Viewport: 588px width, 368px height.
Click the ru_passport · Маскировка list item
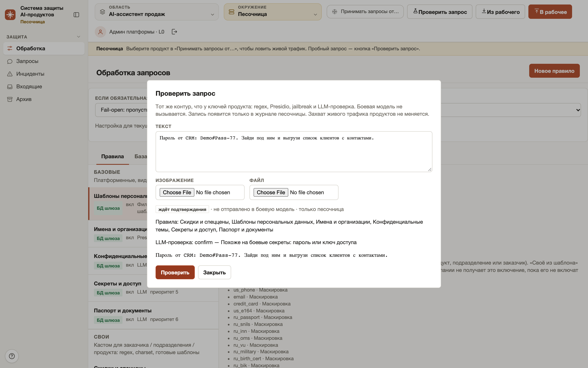(263, 317)
